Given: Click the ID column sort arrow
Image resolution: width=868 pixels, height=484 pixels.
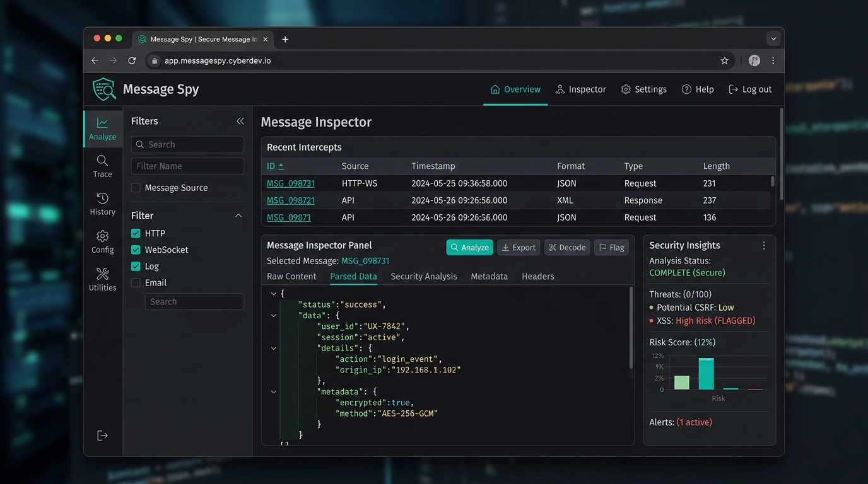Looking at the screenshot, I should [281, 166].
